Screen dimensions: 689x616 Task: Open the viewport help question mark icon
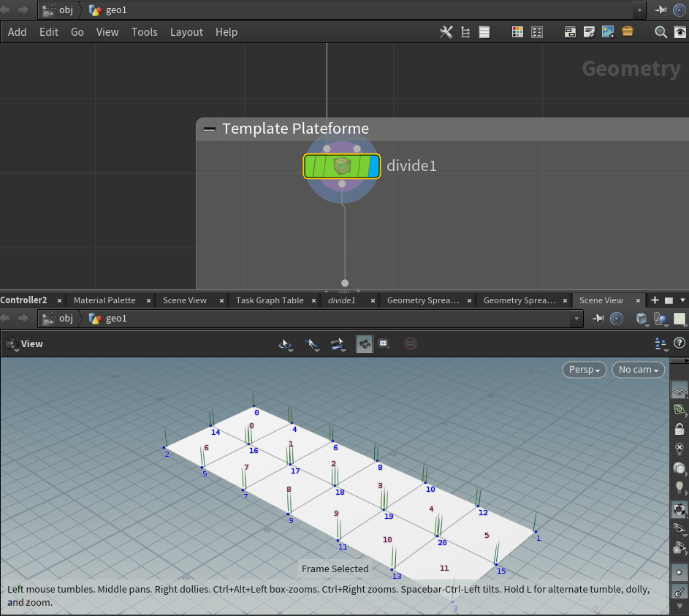679,343
